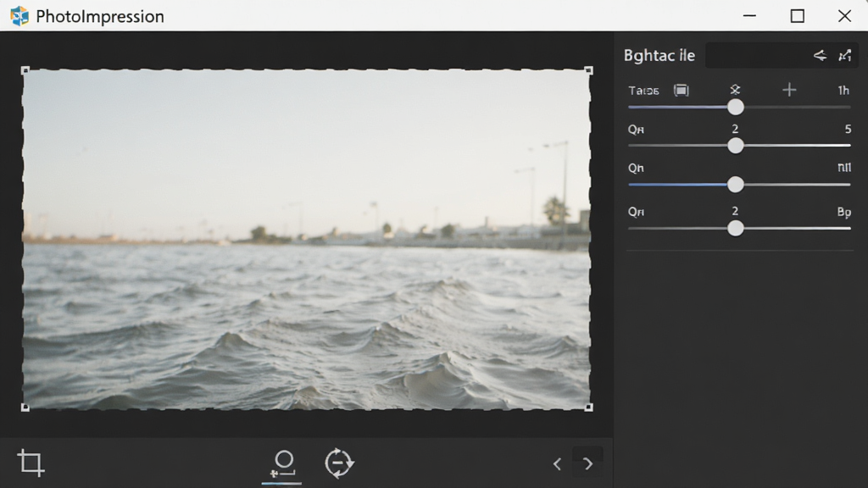Open the portrait tool with the blue underline
Screen dimensions: 868x488
(x=283, y=463)
